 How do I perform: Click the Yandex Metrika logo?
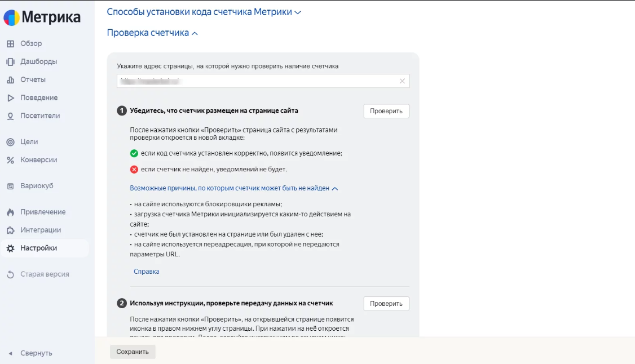42,17
